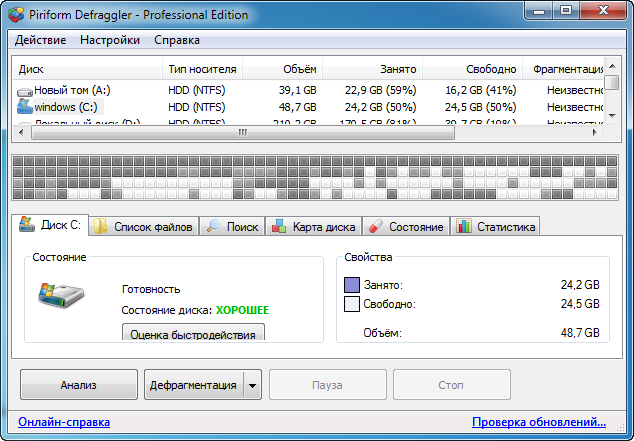Click the Диск C: tab icon
The height and width of the screenshot is (441, 634).
coord(27,224)
